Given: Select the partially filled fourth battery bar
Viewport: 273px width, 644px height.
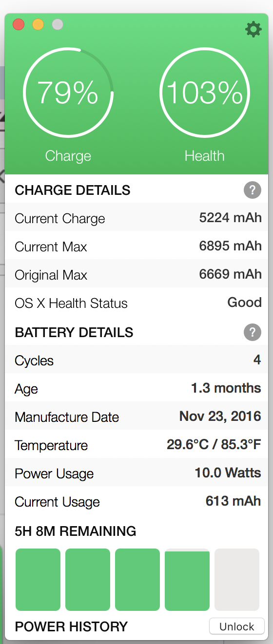Looking at the screenshot, I should point(187,580).
